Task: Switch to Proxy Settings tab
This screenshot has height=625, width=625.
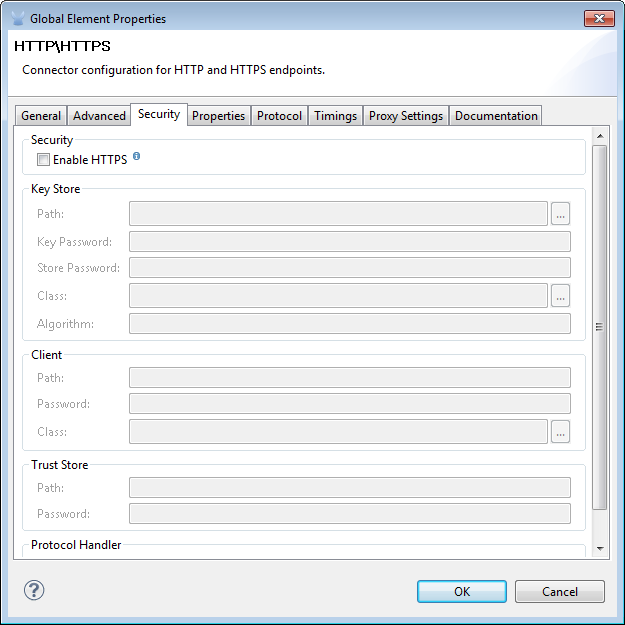Action: (x=405, y=116)
